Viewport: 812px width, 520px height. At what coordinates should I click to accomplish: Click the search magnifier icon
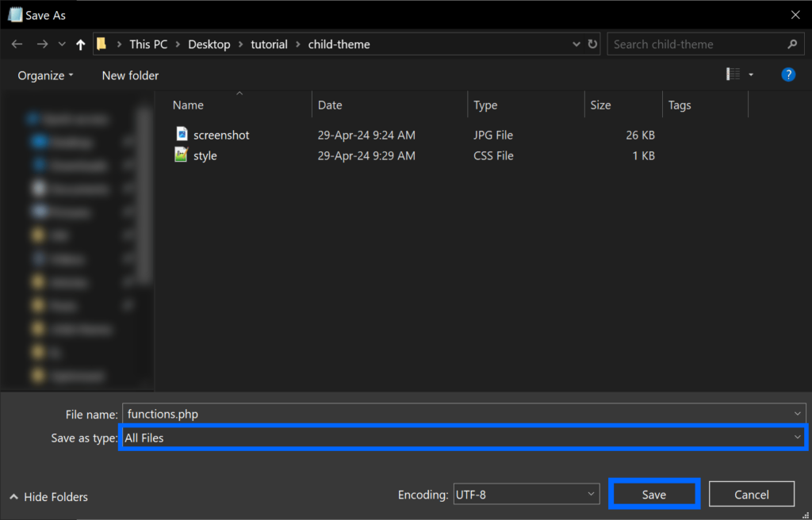(792, 44)
